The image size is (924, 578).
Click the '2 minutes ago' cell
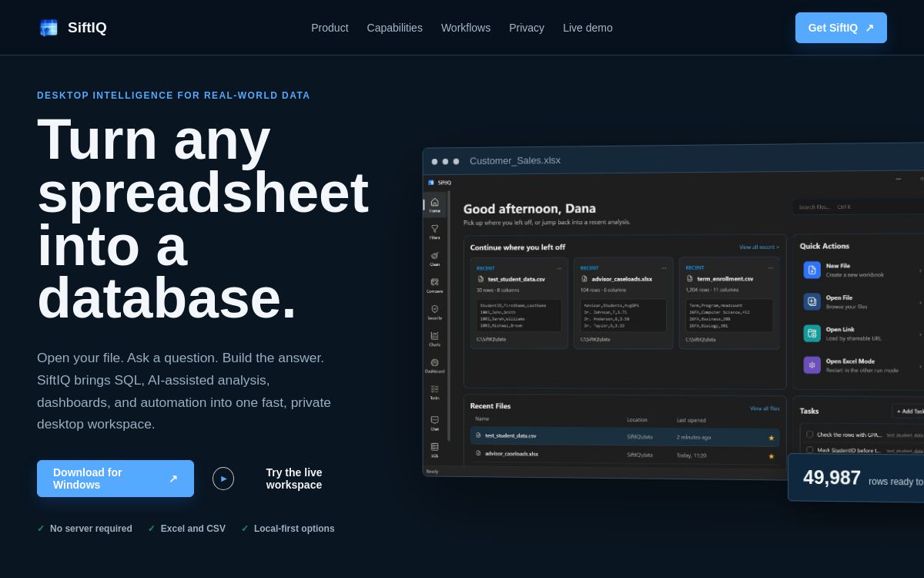coord(694,437)
